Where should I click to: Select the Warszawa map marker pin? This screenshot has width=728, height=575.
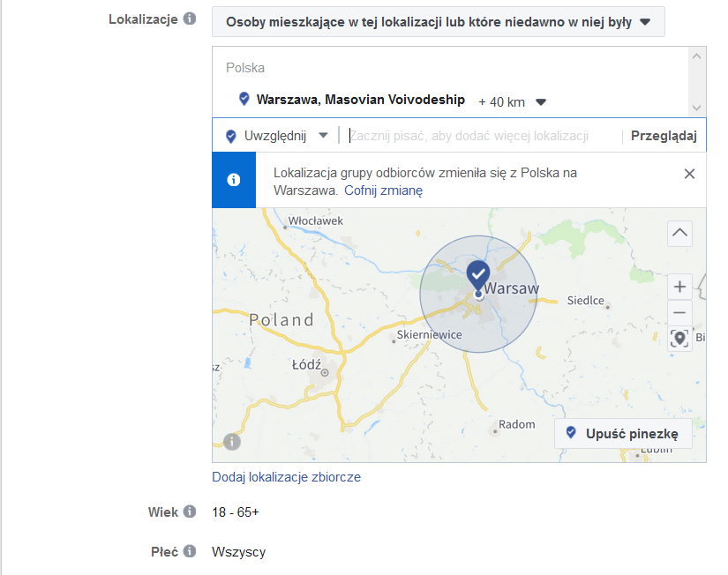477,274
